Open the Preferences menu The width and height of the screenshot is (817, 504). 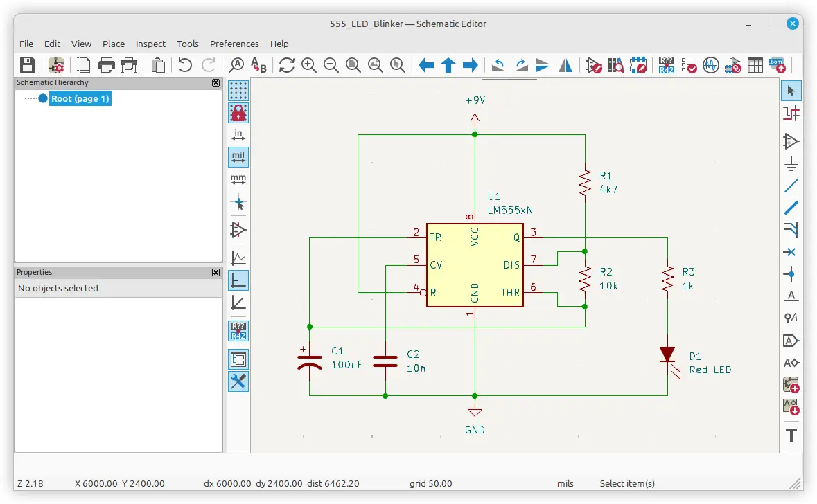(x=234, y=44)
